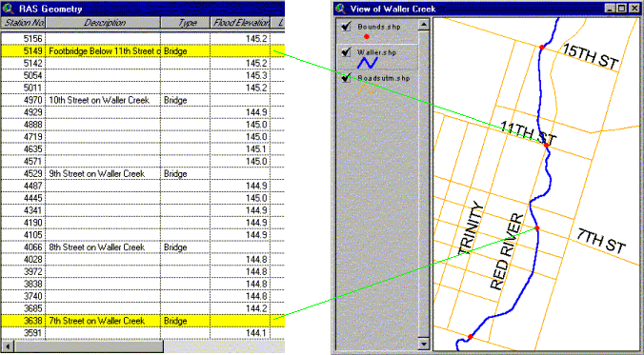Select station 3972 row

point(143,271)
